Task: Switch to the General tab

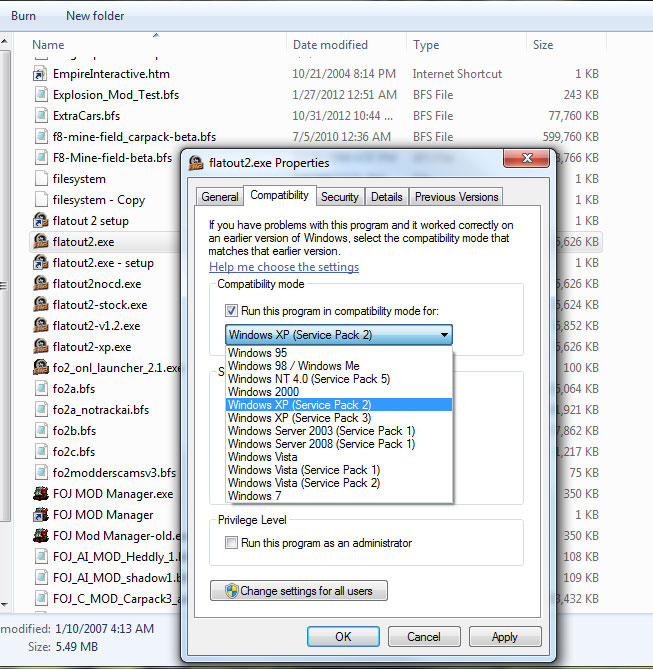Action: (x=220, y=197)
